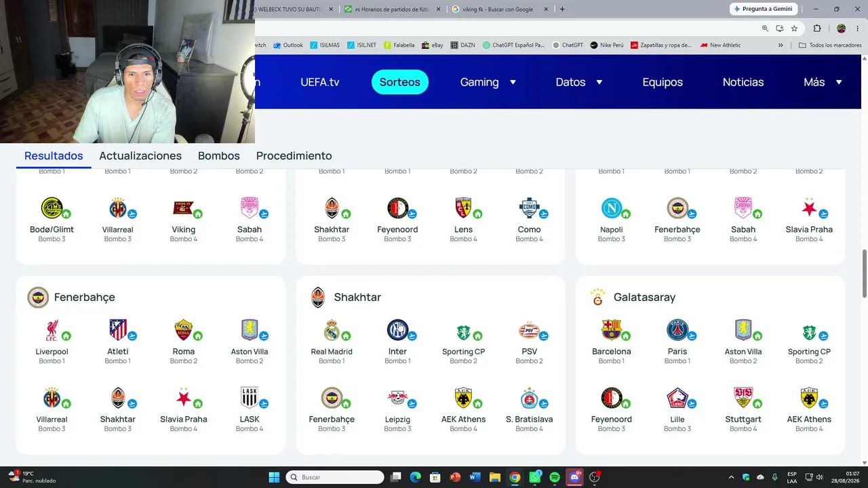Viewport: 868px width, 488px height.
Task: Open the Chrome three-dot menu
Action: (856, 28)
